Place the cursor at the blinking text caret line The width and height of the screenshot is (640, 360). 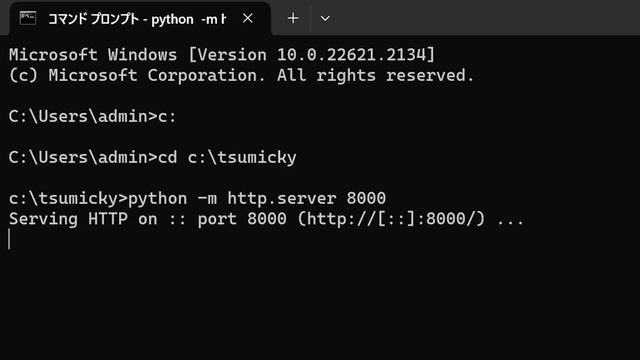[x=9, y=239]
